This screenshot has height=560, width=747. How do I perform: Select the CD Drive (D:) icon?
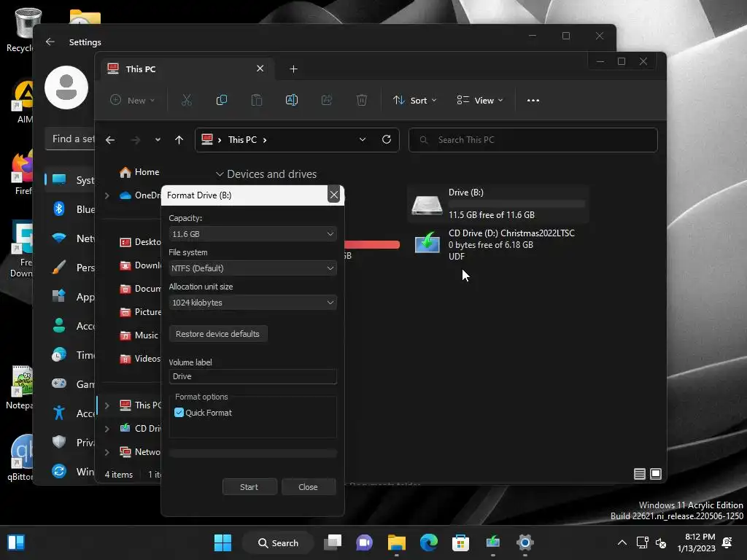click(x=427, y=244)
